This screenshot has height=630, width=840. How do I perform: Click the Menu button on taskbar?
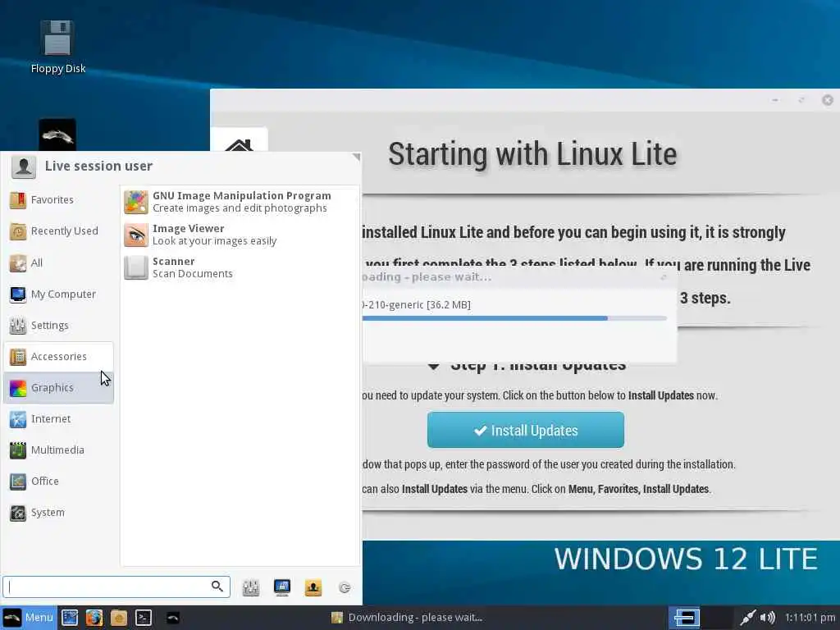29,618
